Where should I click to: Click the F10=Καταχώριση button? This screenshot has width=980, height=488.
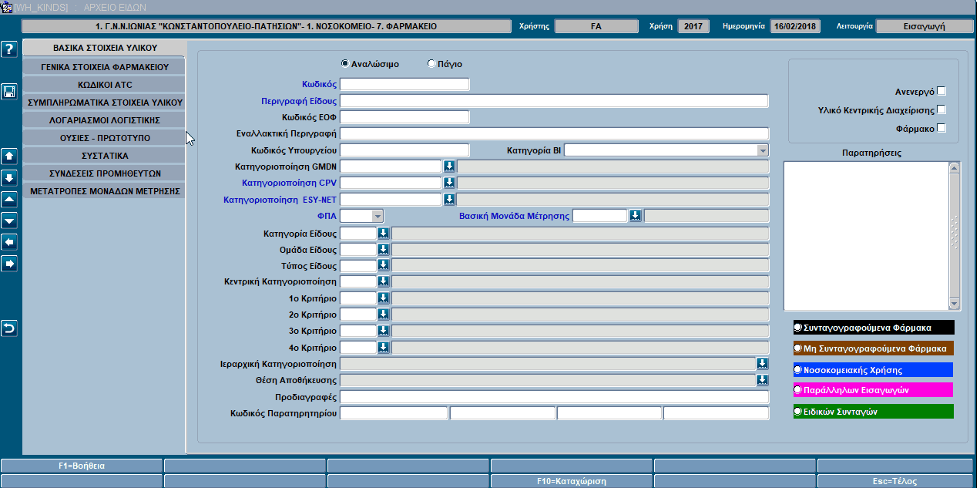point(572,481)
